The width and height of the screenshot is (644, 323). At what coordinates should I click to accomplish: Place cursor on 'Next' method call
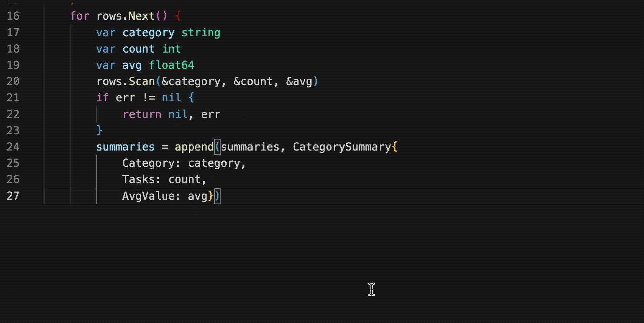point(142,16)
